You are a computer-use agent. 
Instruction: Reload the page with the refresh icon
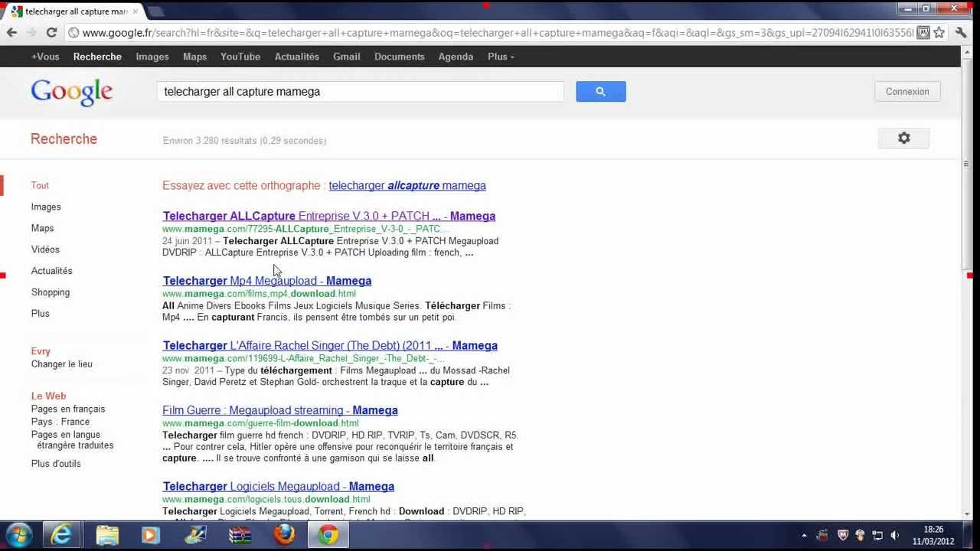click(x=51, y=32)
